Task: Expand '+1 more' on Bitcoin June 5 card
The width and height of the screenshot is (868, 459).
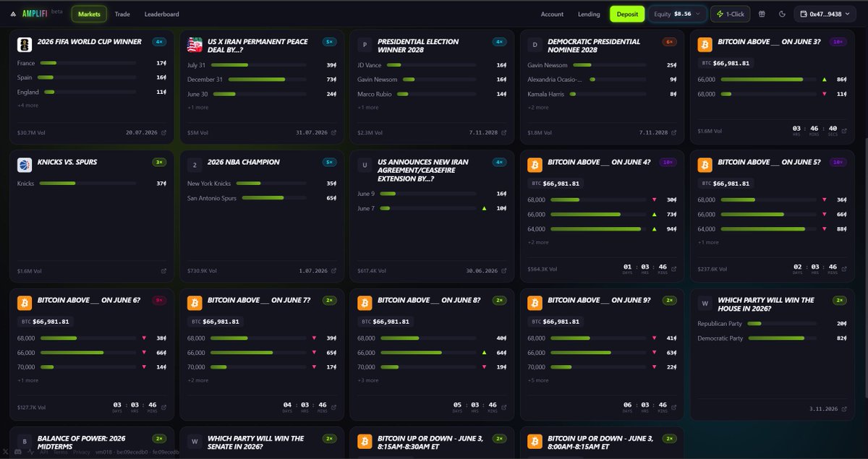Action: (x=708, y=242)
